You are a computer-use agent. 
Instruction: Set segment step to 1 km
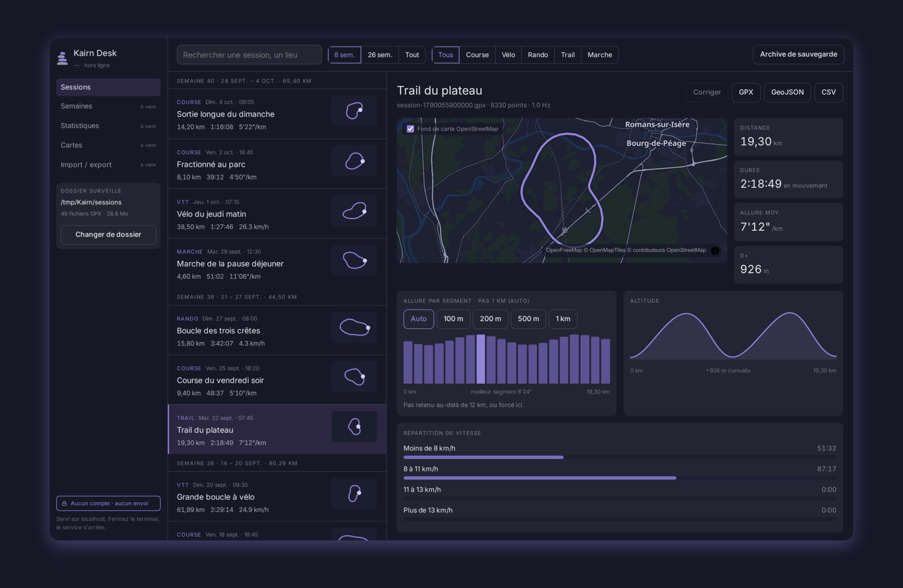click(563, 319)
